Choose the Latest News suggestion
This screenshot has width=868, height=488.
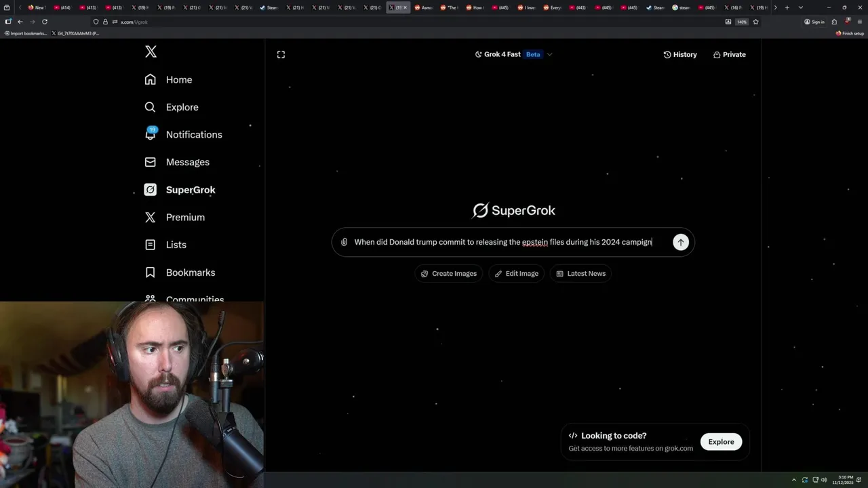tap(580, 273)
